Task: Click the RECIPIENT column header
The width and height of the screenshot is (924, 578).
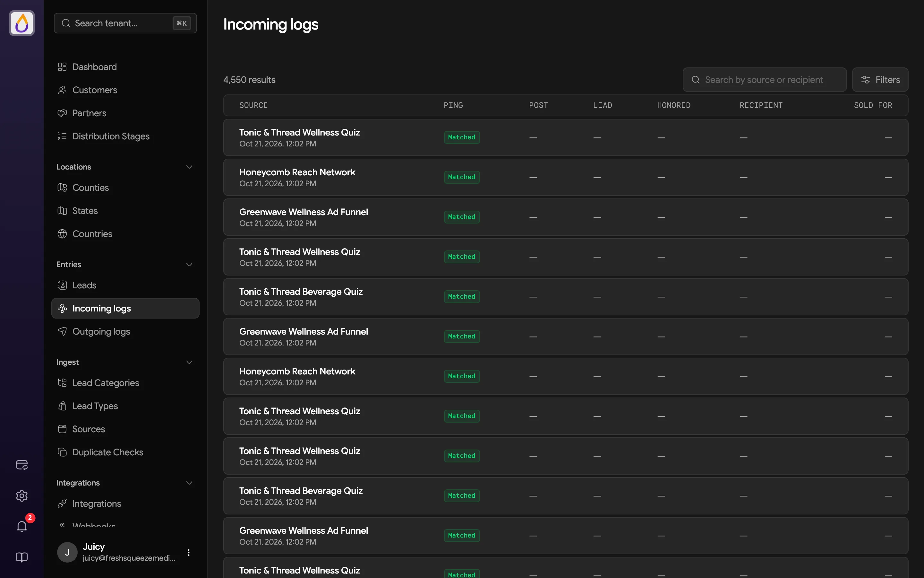Action: click(761, 105)
